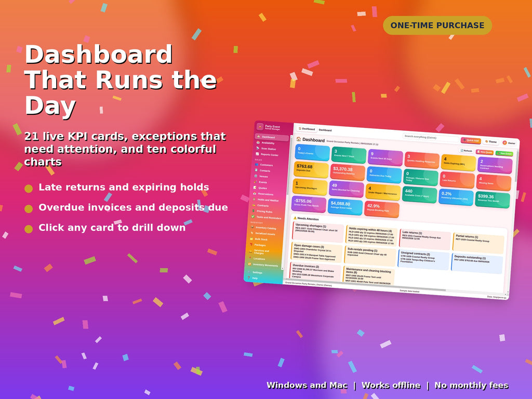Screen dimensions: 532x399
Task: Open the $763.68 Deposits Due card
Action: [x=311, y=169]
